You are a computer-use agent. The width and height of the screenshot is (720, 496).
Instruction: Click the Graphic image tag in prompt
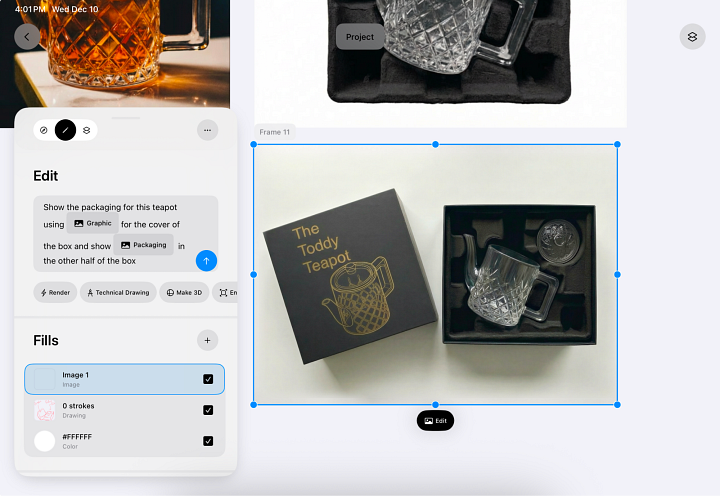click(93, 223)
